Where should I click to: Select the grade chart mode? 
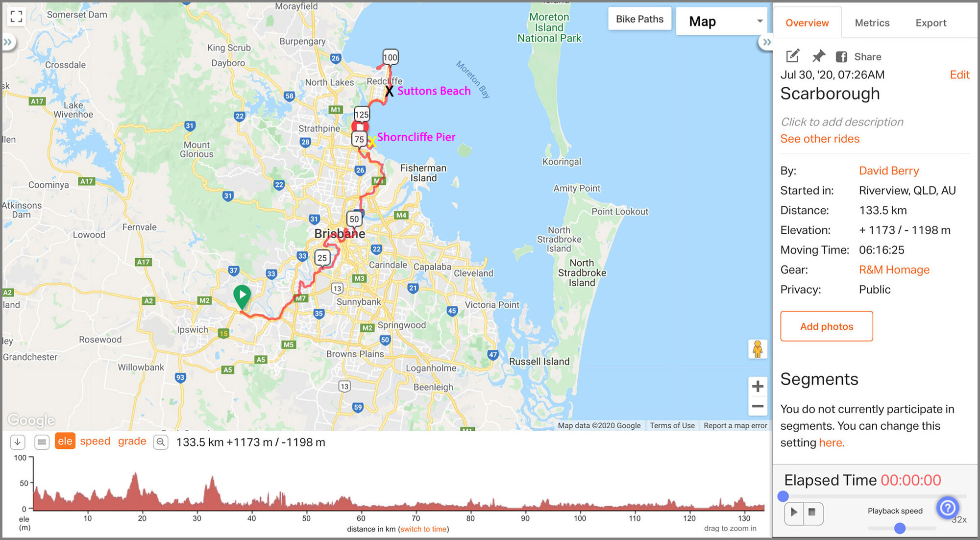point(132,441)
